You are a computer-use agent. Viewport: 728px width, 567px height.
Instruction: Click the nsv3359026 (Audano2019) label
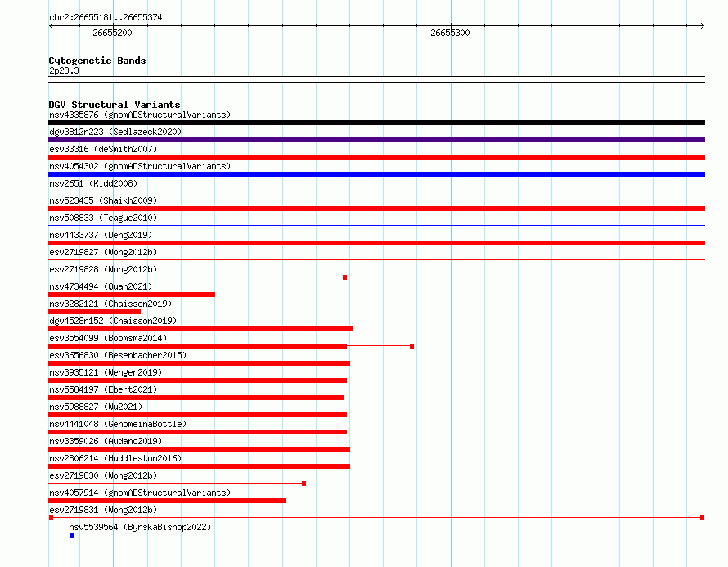pyautogui.click(x=106, y=441)
